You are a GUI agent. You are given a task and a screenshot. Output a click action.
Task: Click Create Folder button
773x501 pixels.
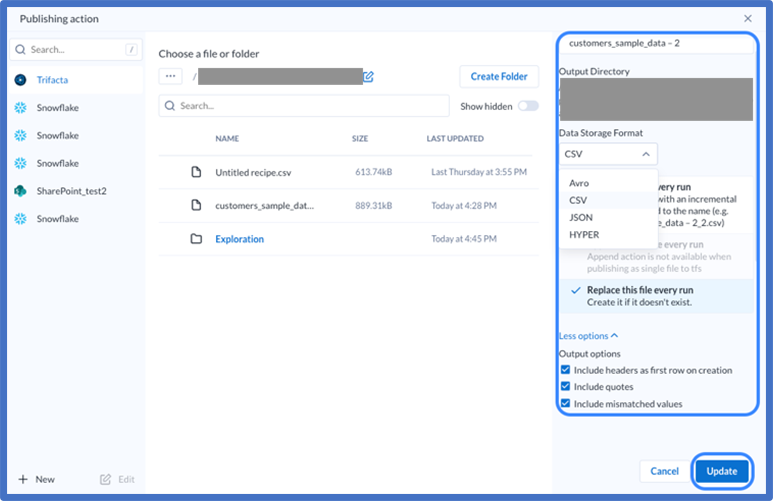pyautogui.click(x=499, y=76)
